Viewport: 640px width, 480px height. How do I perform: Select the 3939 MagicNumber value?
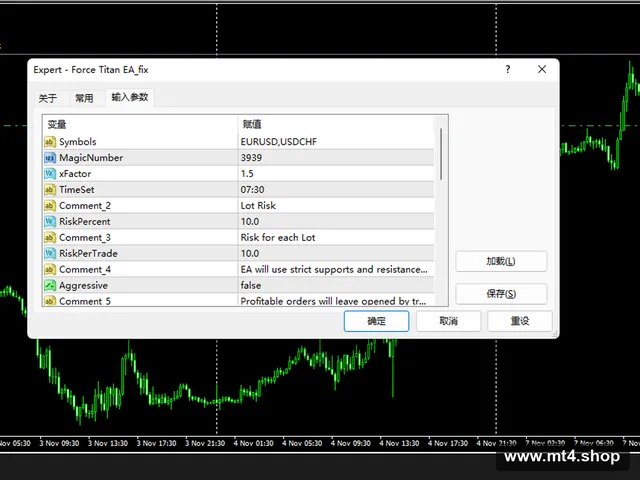tap(336, 158)
